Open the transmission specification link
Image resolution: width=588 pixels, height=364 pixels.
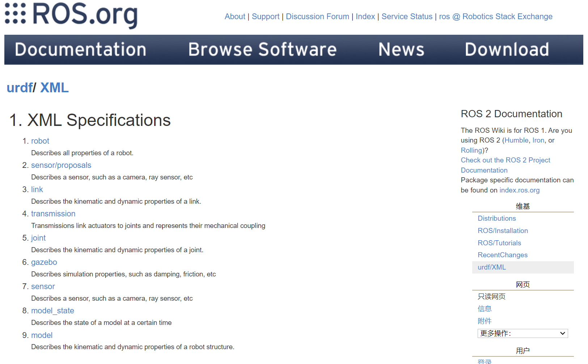point(53,214)
